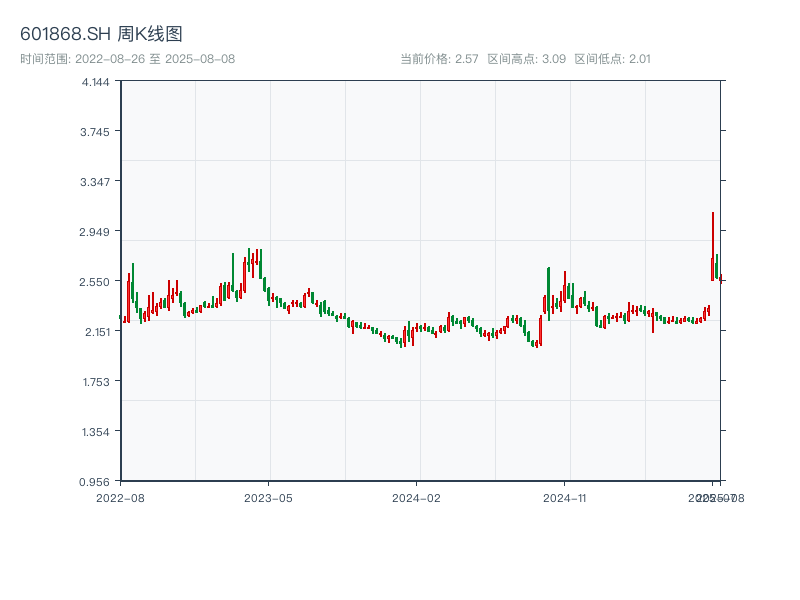Image resolution: width=800 pixels, height=600 pixels.
Task: Click the tallest red candlestick near 2025-07
Action: coord(713,246)
